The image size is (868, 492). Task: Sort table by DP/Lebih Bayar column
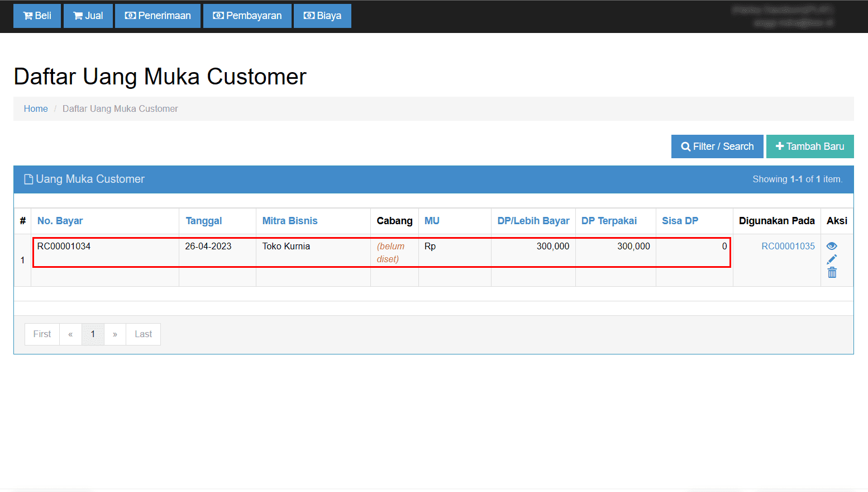pyautogui.click(x=533, y=221)
